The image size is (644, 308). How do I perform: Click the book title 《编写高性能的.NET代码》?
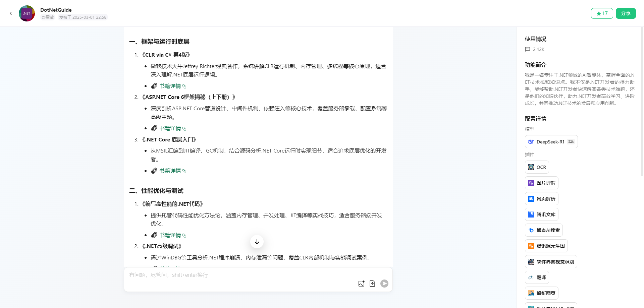172,204
